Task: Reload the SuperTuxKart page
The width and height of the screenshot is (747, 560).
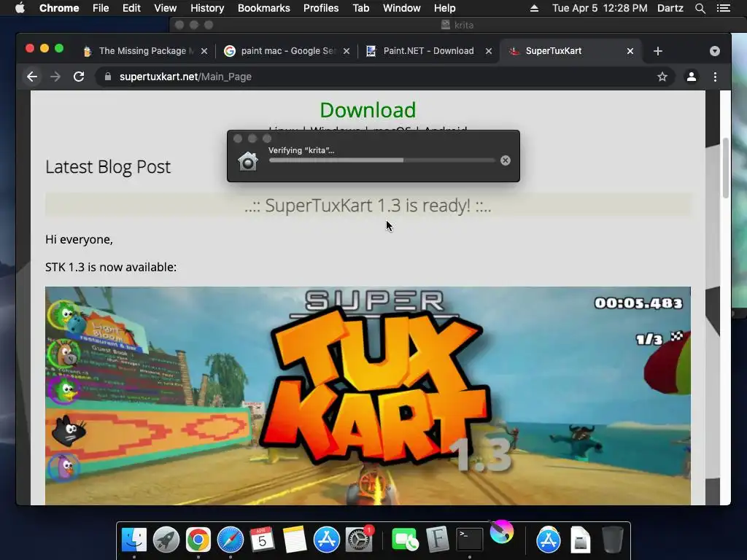Action: point(79,77)
